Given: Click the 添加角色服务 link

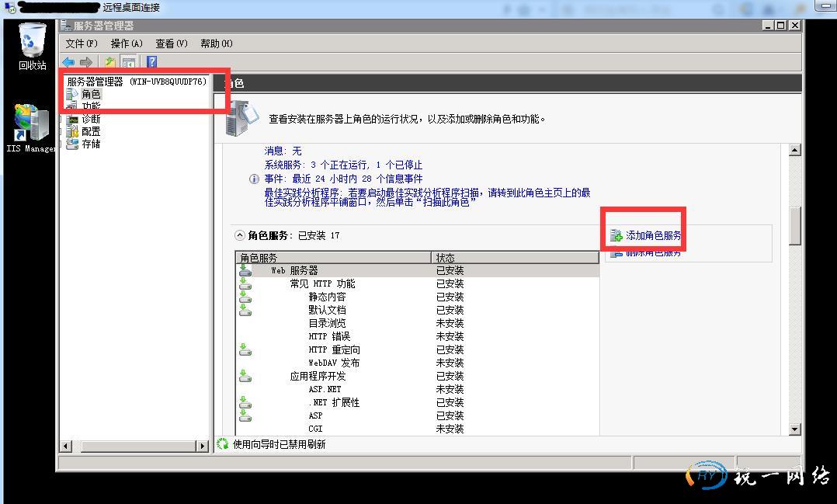Looking at the screenshot, I should [654, 235].
